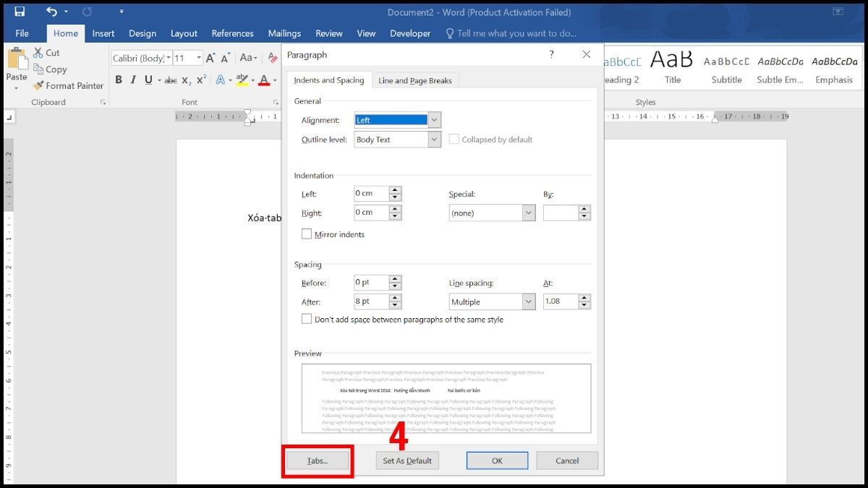Screen dimensions: 868x488
Task: Increase the After spacing with the up stepper
Action: 395,298
